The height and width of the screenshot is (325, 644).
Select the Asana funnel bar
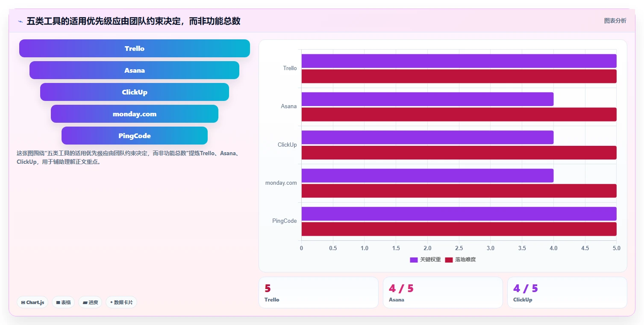[135, 70]
